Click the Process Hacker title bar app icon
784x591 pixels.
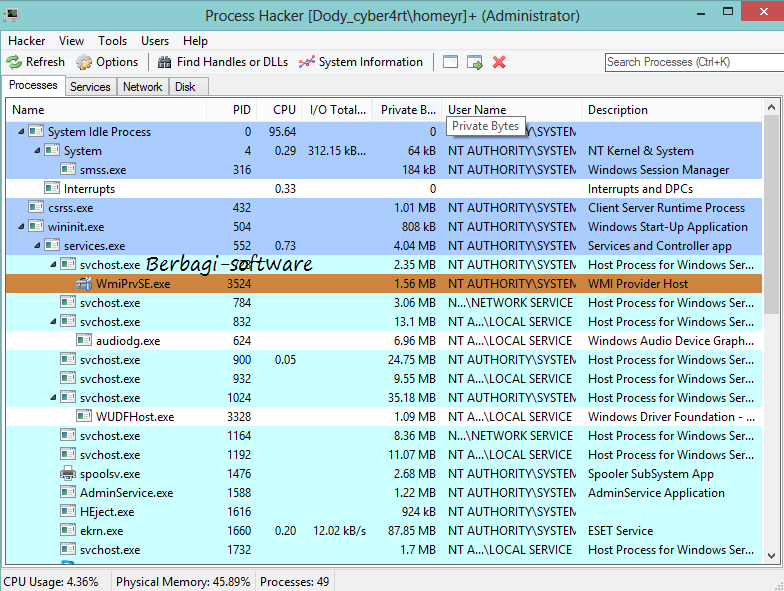[x=10, y=14]
